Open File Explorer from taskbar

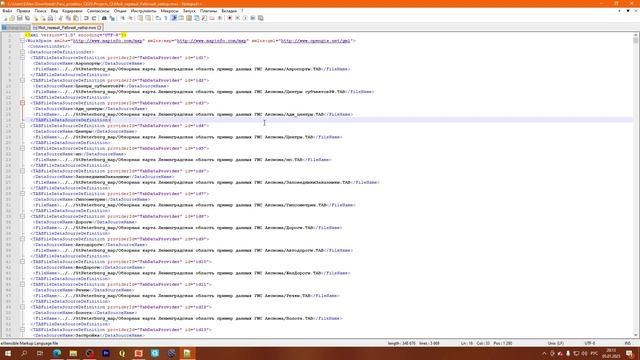pos(73,353)
